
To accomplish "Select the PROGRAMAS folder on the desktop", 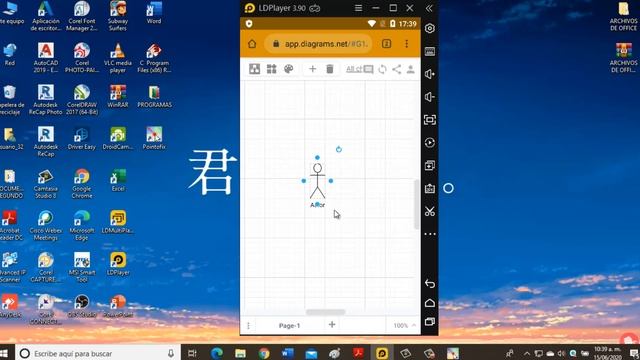I will click(x=154, y=97).
